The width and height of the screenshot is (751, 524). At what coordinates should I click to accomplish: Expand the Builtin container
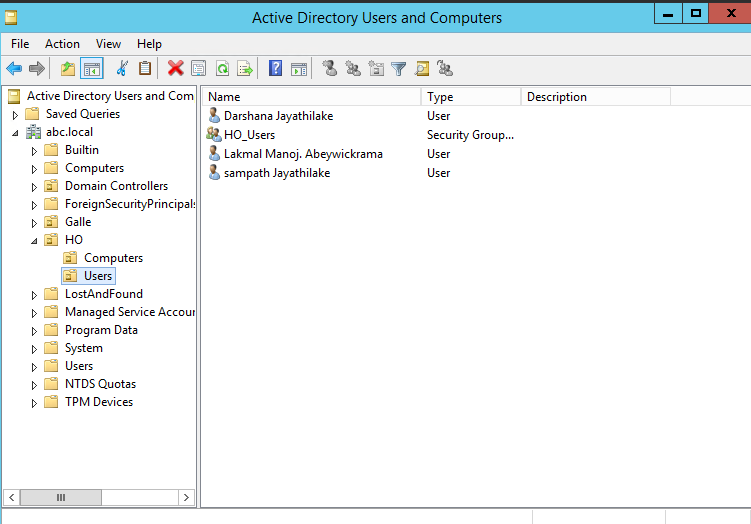34,151
